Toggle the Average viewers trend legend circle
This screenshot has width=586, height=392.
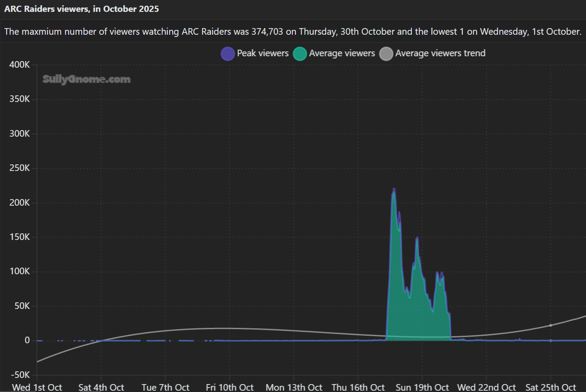click(386, 54)
